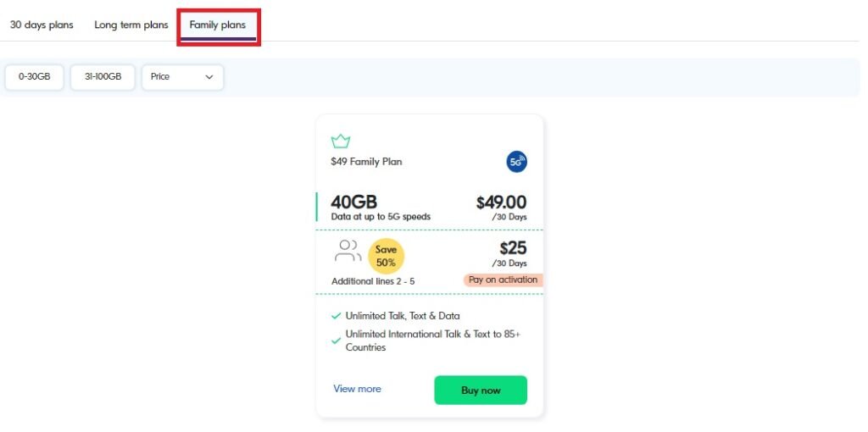The height and width of the screenshot is (432, 868).
Task: Switch to the 30 days plans tab
Action: (42, 25)
